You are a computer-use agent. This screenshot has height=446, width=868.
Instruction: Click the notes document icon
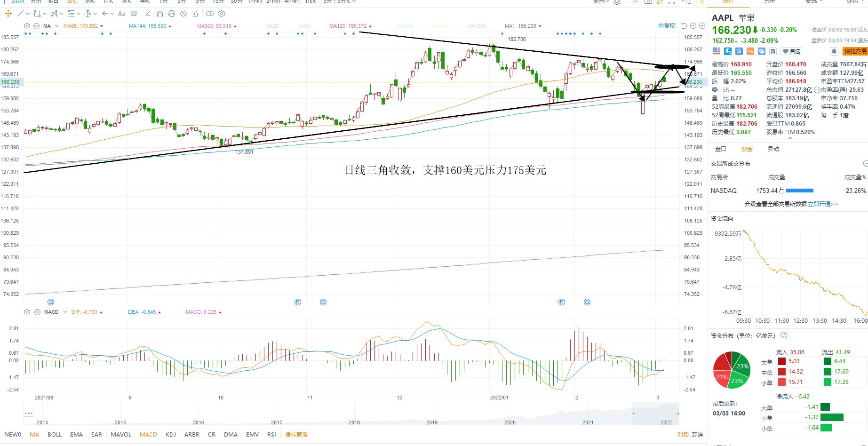pyautogui.click(x=773, y=51)
